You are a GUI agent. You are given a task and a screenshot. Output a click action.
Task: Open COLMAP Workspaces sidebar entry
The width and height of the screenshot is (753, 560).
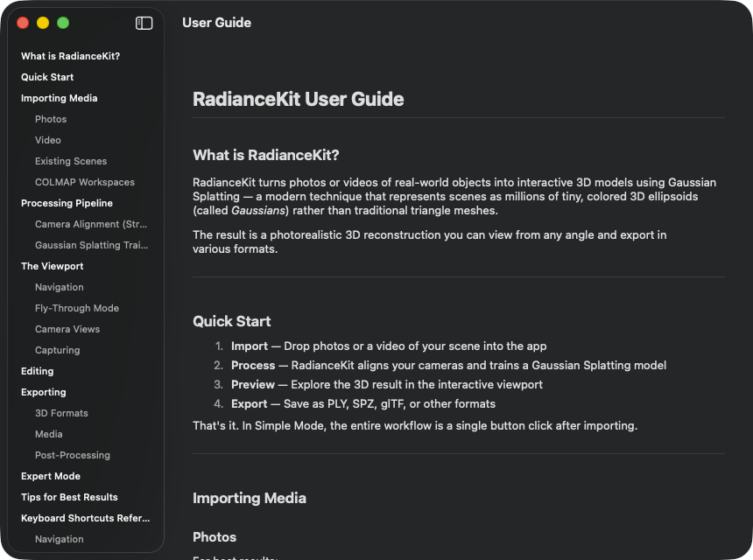85,182
